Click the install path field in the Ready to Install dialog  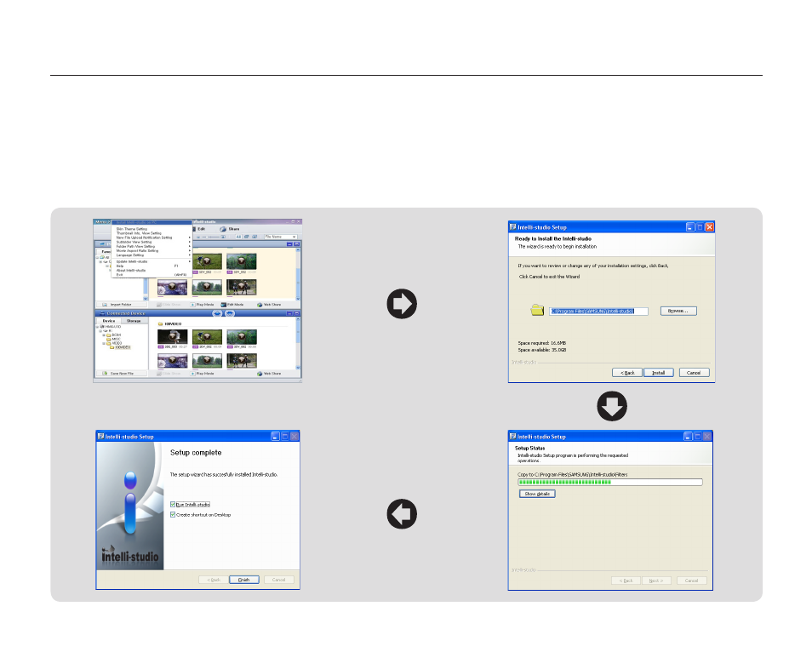coord(598,312)
